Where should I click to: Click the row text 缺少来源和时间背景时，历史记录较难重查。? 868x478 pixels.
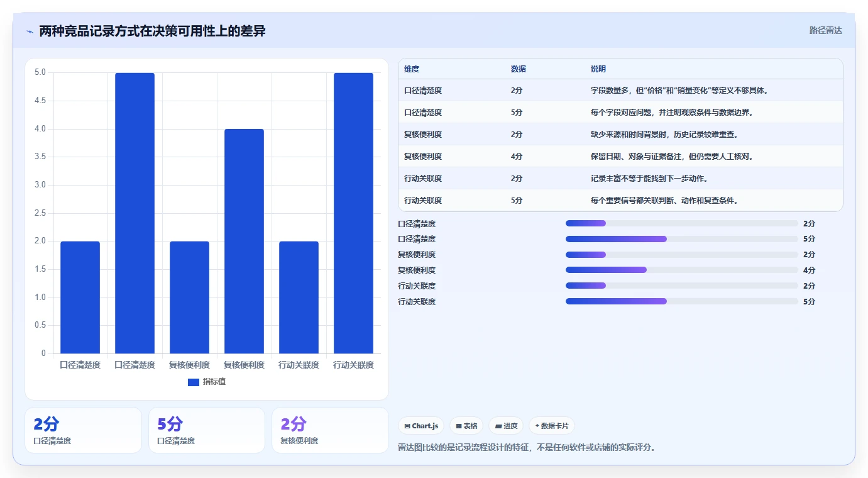pos(664,135)
